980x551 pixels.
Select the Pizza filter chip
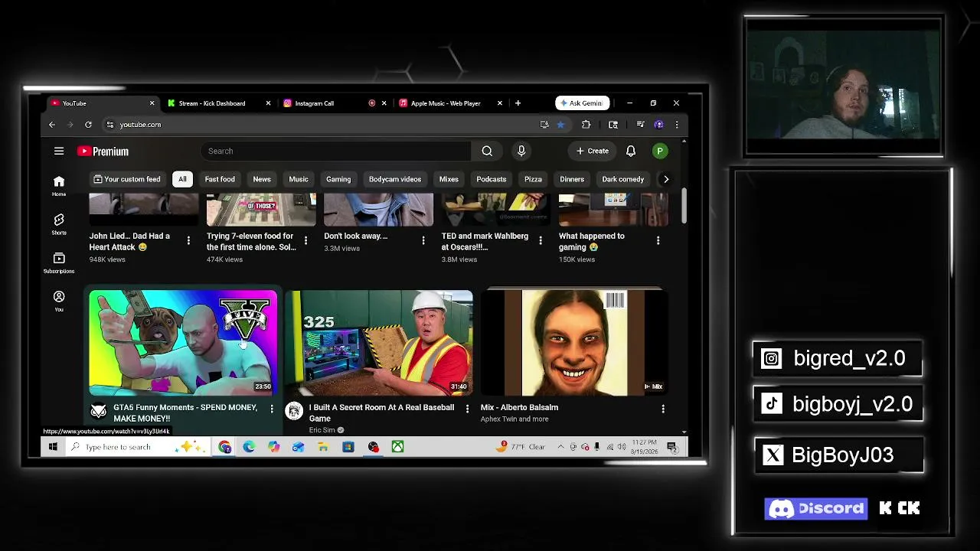point(533,179)
